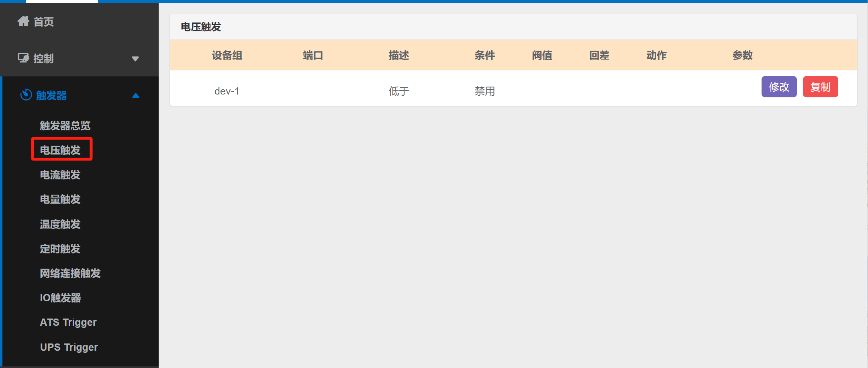Image resolution: width=868 pixels, height=368 pixels.
Task: Click the monitor icon beside 控制
Action: [x=23, y=58]
